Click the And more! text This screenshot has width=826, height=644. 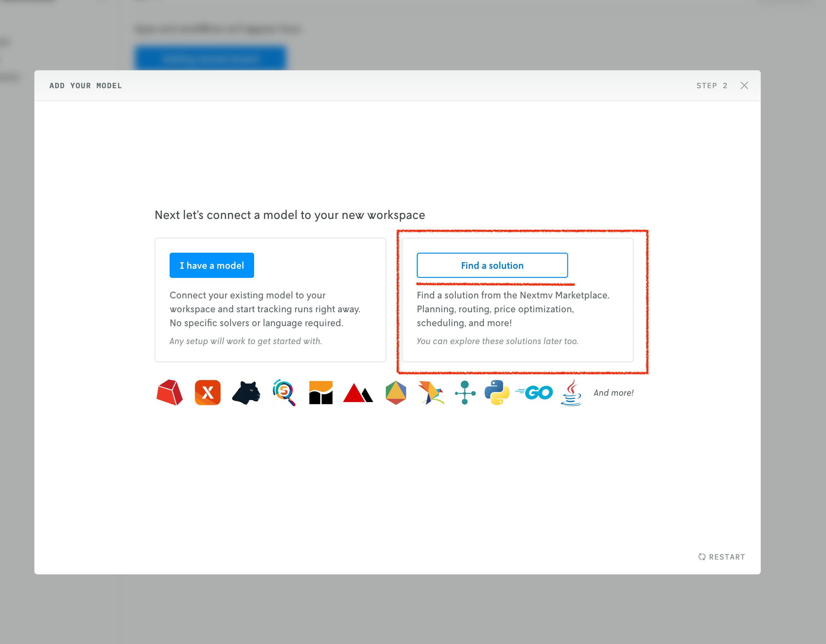614,393
